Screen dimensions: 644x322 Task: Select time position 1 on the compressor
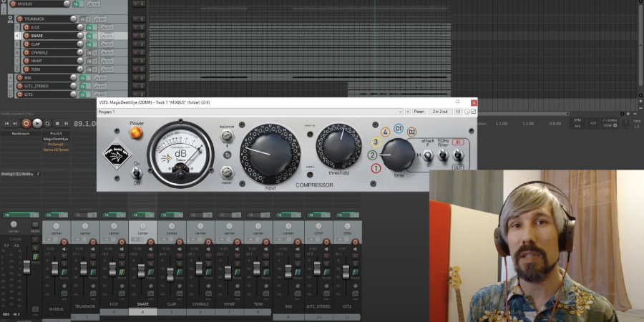pyautogui.click(x=376, y=168)
